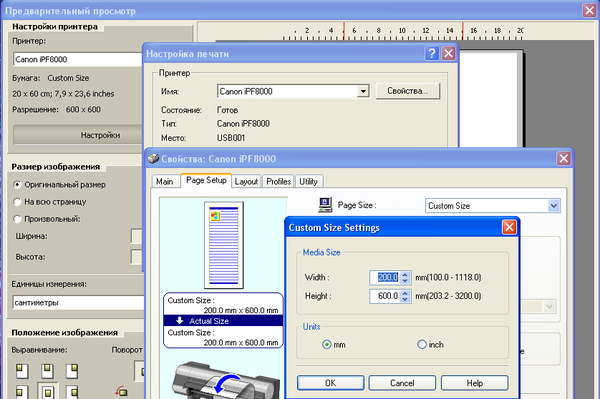Viewport: 600px width, 399px height.
Task: Switch to the Profiles tab
Action: (279, 181)
